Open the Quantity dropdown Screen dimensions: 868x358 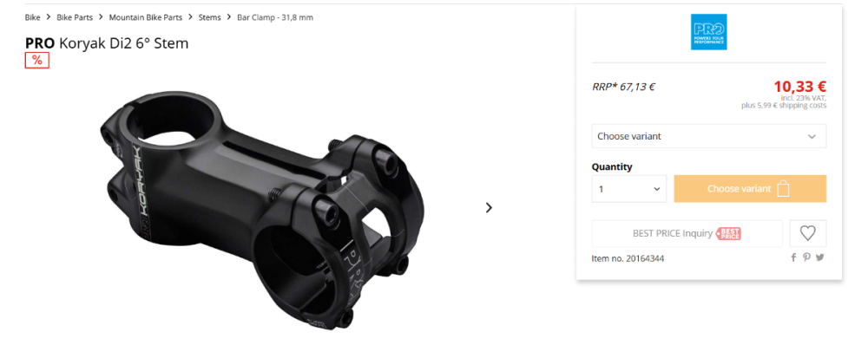coord(628,189)
